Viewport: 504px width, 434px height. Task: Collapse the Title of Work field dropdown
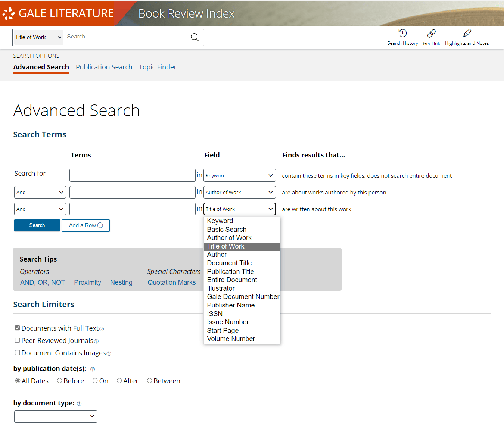click(240, 209)
